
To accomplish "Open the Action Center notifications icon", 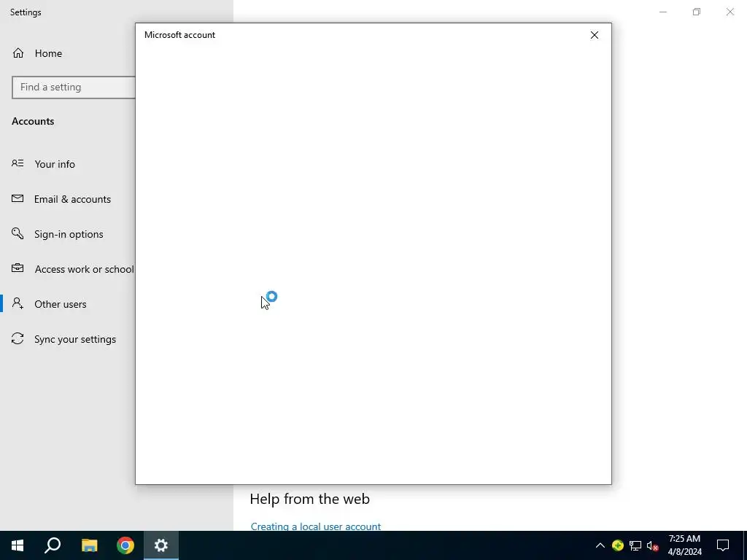I will [723, 545].
